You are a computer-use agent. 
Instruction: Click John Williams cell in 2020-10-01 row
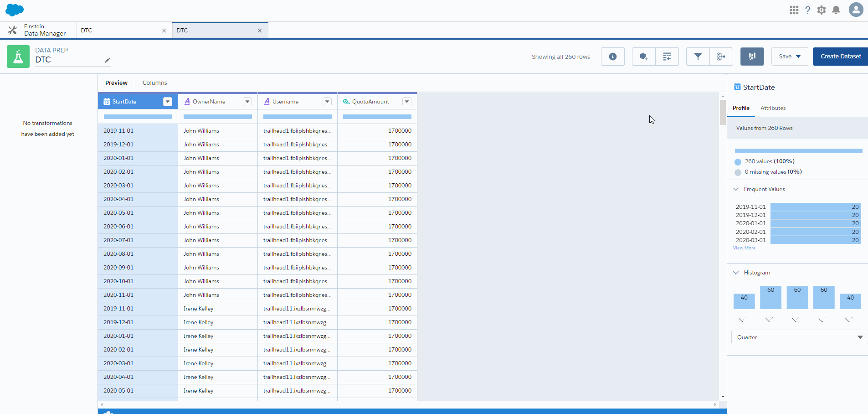[x=218, y=281]
